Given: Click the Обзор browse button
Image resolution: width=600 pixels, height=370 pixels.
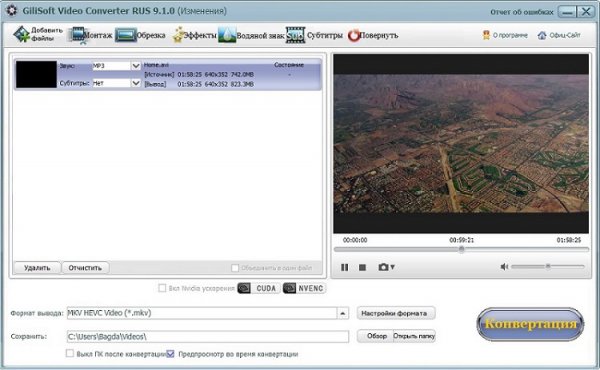Looking at the screenshot, I should click(x=375, y=336).
